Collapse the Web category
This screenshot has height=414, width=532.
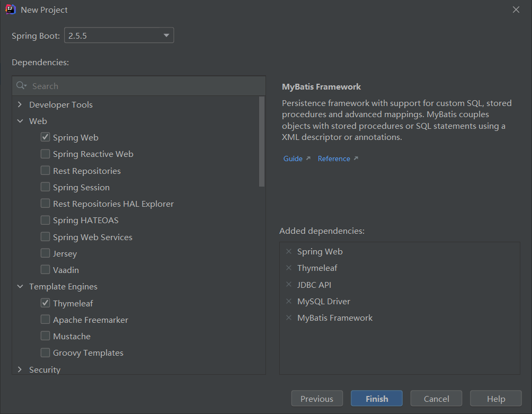click(x=20, y=121)
